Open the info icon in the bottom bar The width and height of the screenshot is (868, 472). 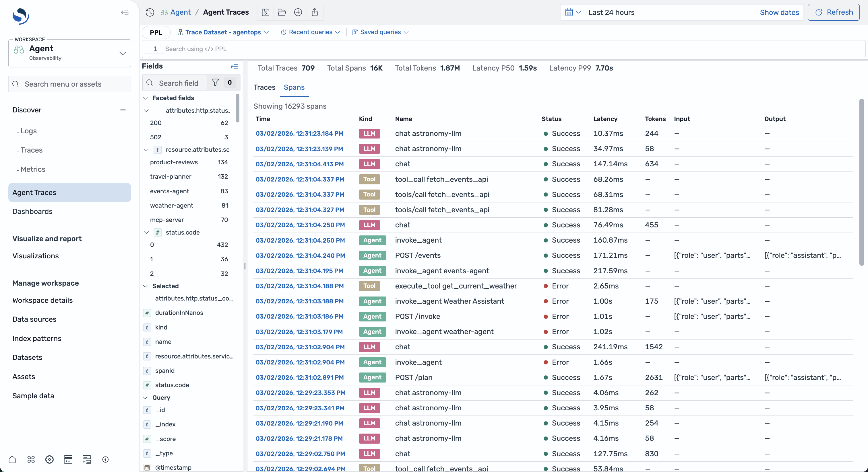pos(105,460)
